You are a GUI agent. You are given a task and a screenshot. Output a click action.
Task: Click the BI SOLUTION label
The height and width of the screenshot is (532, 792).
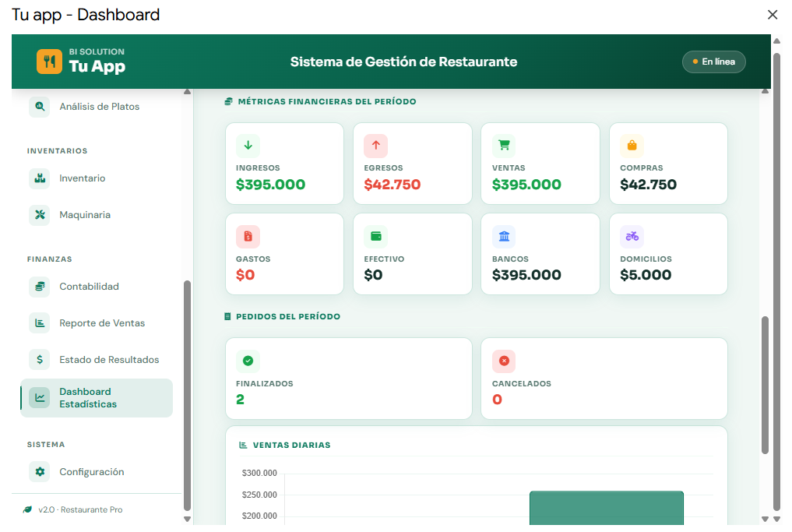click(x=97, y=51)
